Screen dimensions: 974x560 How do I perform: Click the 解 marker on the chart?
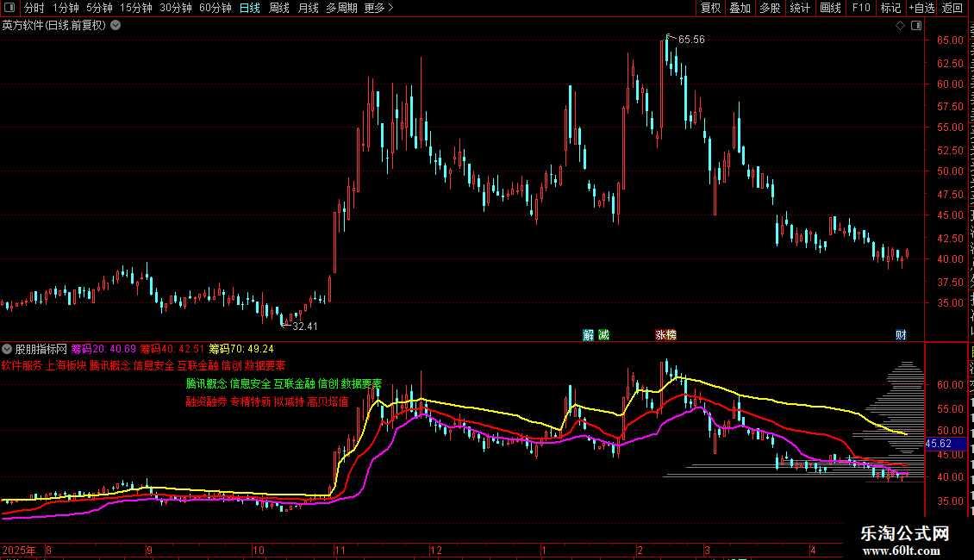(588, 335)
